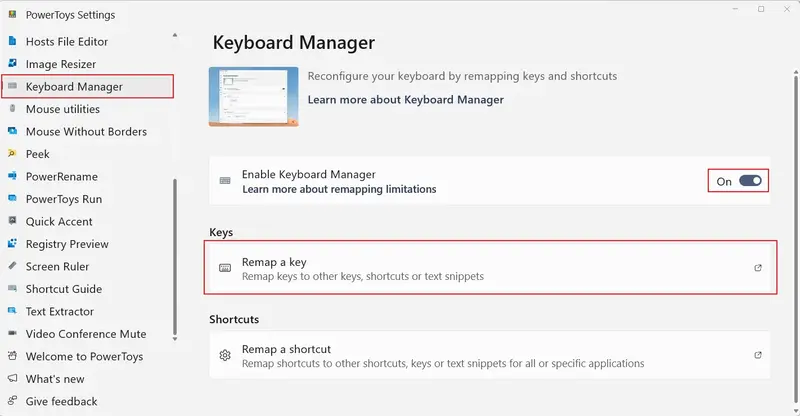Click the Quick Accent icon in sidebar
Image resolution: width=800 pixels, height=416 pixels.
click(x=13, y=222)
